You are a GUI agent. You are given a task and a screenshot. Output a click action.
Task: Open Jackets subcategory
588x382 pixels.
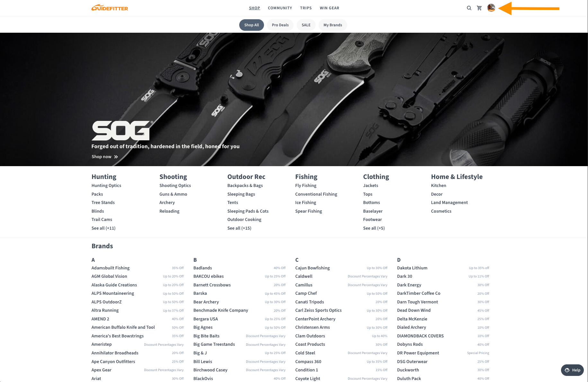click(x=371, y=186)
